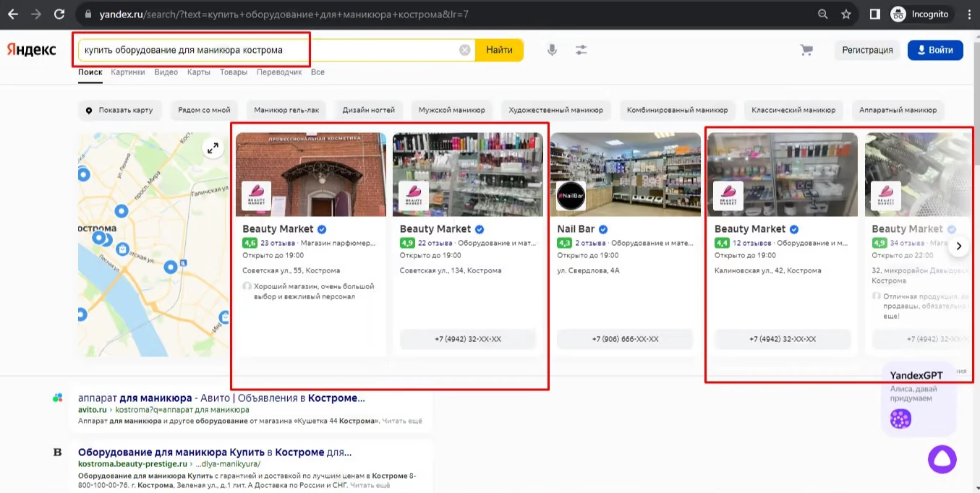Switch to the Товары tab
Viewport: 980px width, 493px height.
point(234,72)
